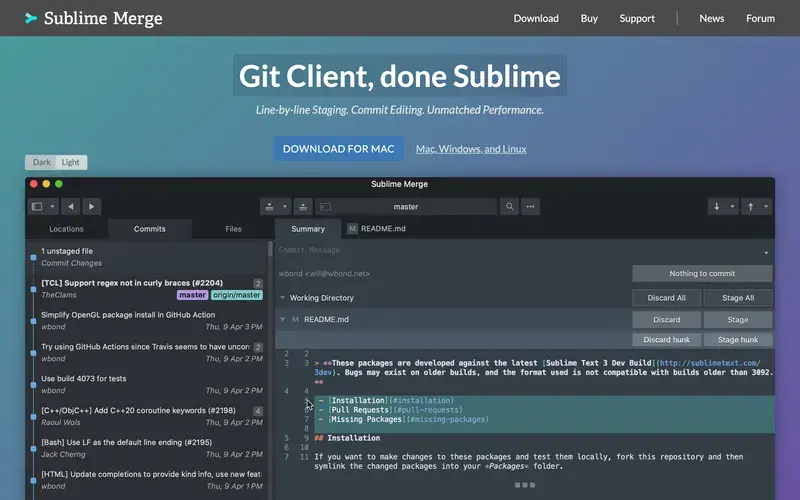Viewport: 800px width, 500px height.
Task: Select commit Support regex not in curly braces
Action: [x=148, y=289]
